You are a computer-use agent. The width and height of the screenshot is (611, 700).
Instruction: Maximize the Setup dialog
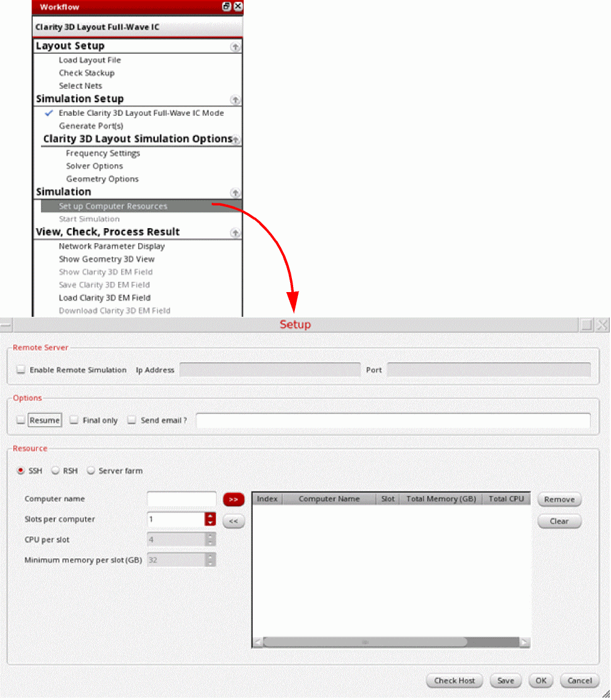click(586, 325)
